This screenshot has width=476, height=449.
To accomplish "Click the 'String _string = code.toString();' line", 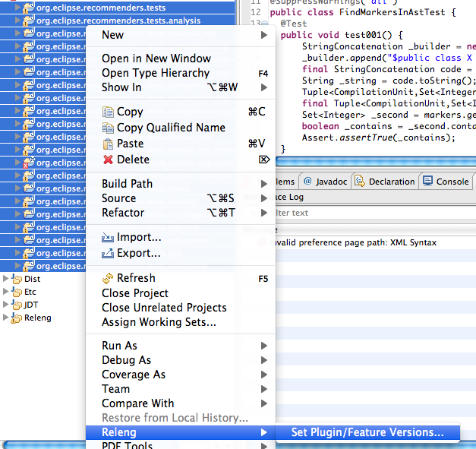I will pos(389,81).
